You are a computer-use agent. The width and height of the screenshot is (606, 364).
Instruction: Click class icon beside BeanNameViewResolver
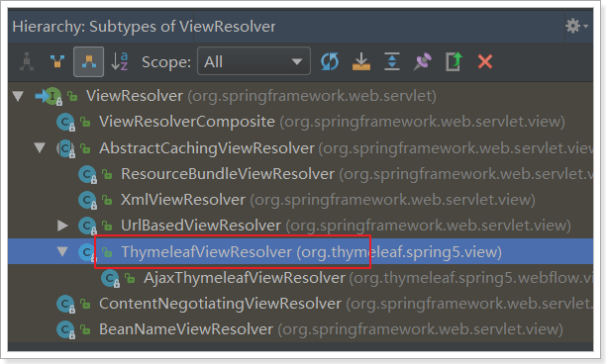(65, 330)
